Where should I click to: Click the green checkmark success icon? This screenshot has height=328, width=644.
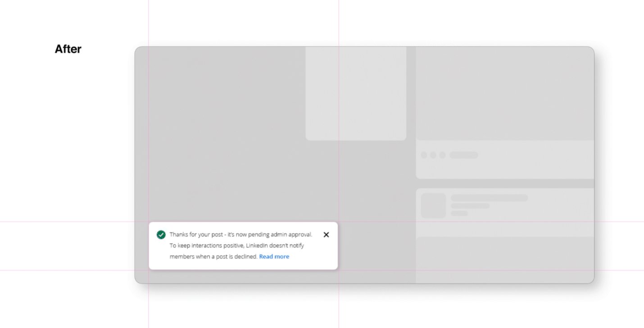point(161,235)
